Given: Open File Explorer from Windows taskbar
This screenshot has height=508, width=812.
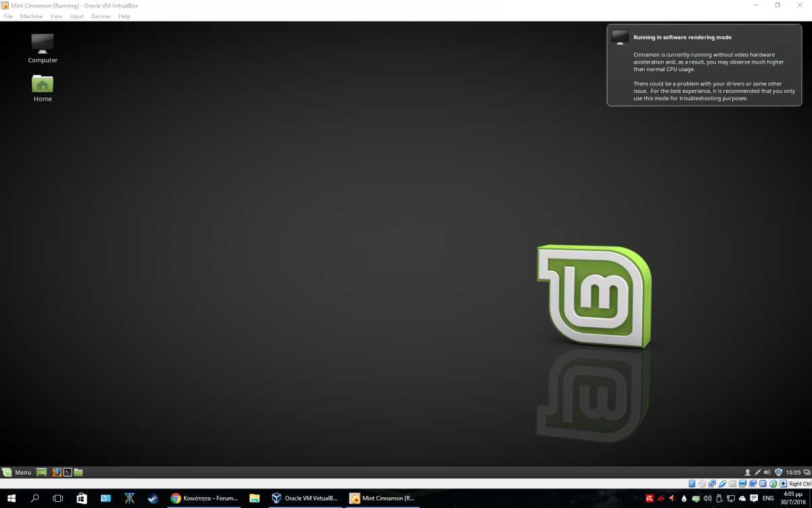Looking at the screenshot, I should coord(254,499).
